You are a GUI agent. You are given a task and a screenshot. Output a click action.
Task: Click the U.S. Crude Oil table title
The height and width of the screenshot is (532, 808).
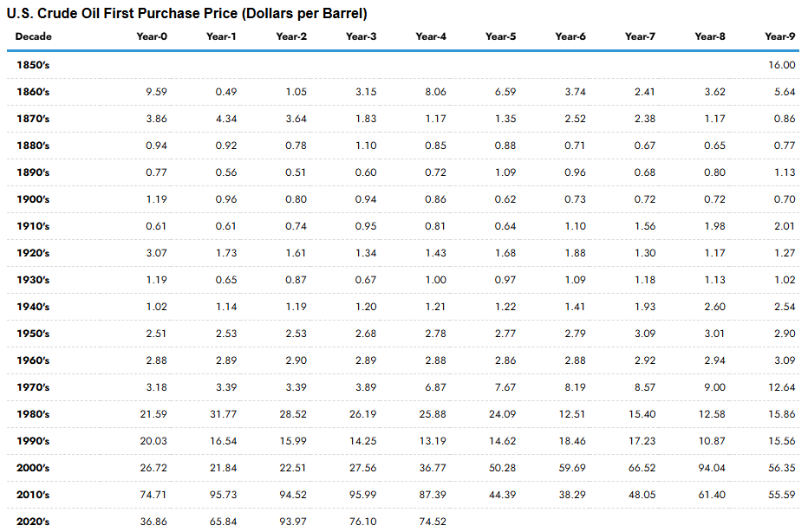point(186,13)
